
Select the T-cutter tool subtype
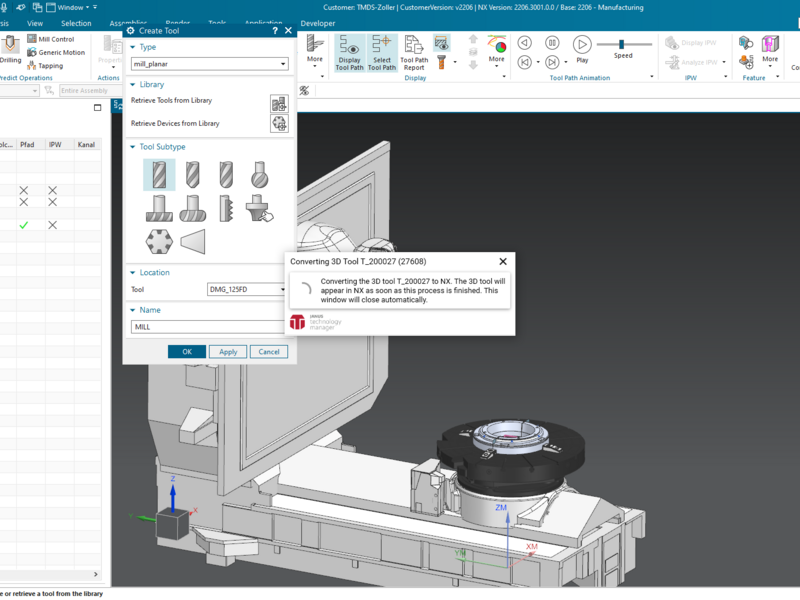(159, 208)
